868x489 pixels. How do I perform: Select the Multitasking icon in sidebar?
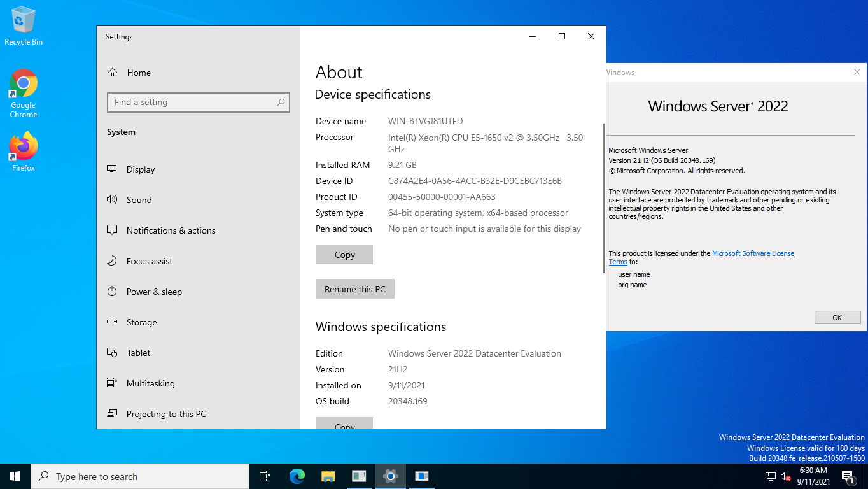coord(112,383)
